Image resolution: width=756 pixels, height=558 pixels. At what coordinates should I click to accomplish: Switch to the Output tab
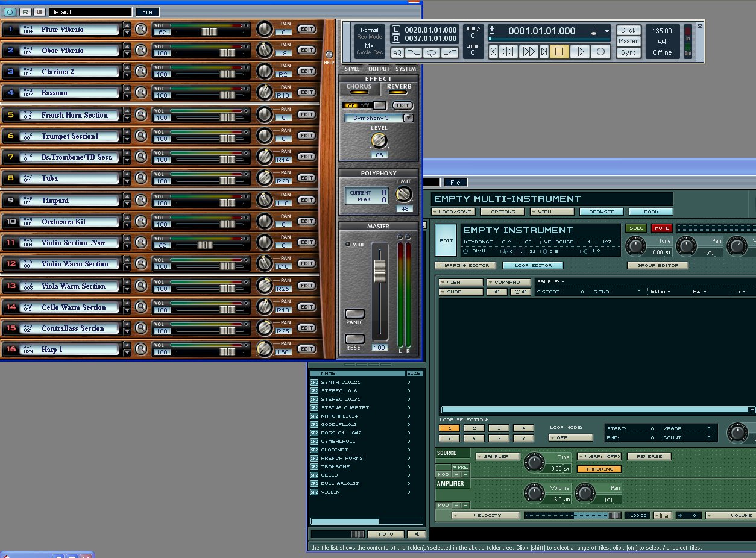[x=379, y=69]
